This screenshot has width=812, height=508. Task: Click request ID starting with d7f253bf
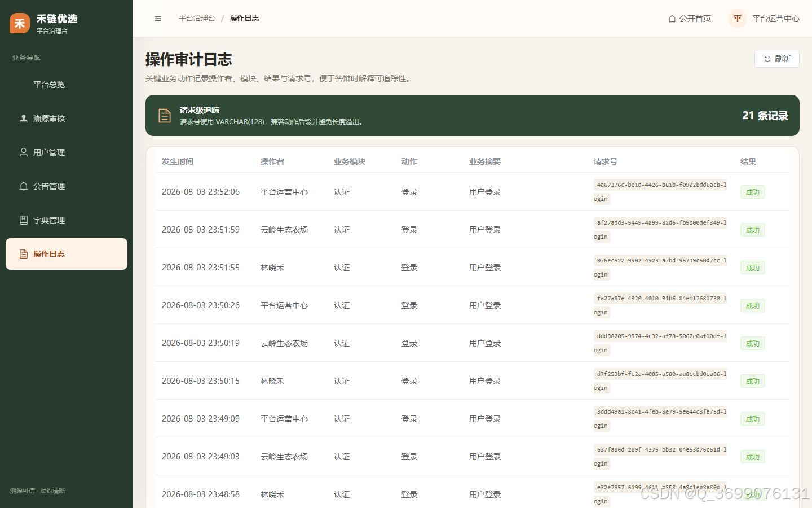(x=660, y=381)
